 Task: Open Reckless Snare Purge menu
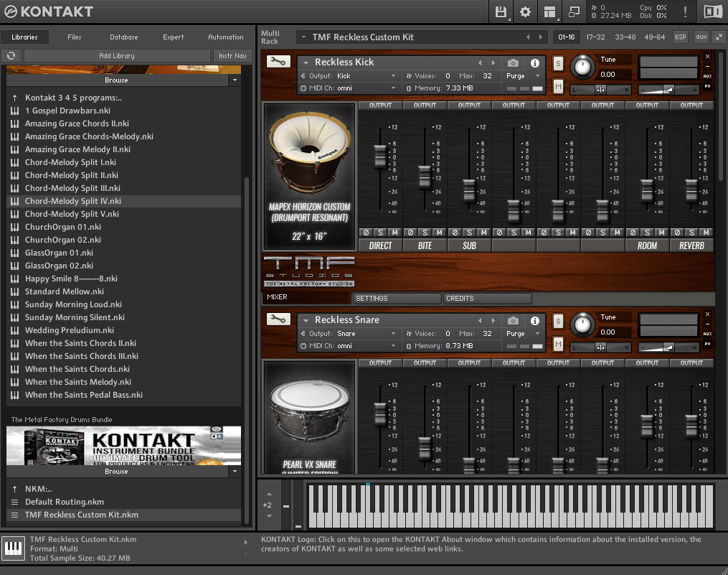(x=524, y=333)
